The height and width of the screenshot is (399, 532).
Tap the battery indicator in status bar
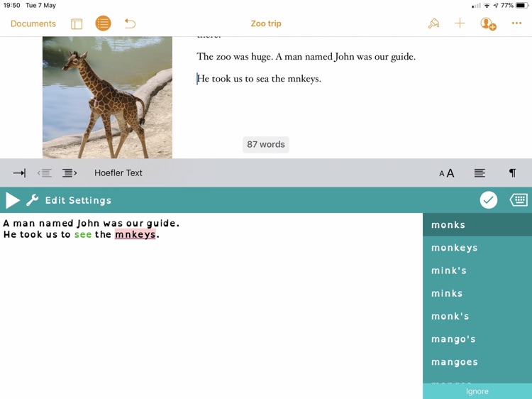pyautogui.click(x=523, y=6)
